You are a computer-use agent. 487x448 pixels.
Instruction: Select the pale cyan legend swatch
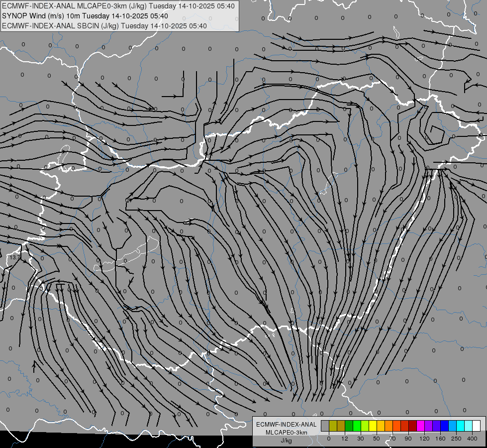pos(469,426)
